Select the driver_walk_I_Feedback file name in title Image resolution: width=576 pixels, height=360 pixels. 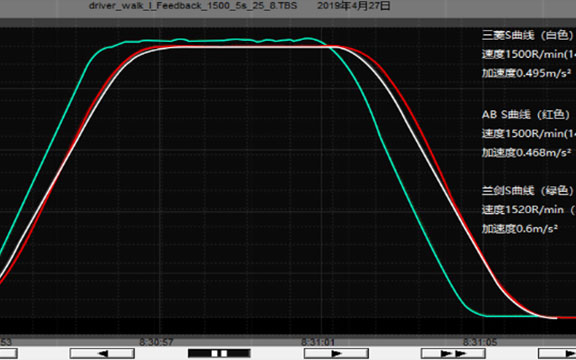193,6
